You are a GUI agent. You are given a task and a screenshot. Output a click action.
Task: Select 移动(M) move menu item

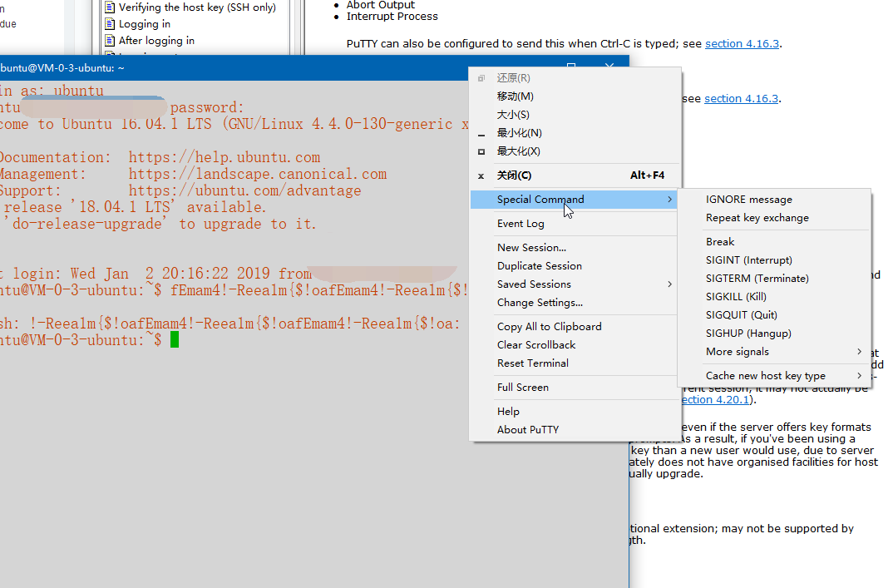(574, 96)
